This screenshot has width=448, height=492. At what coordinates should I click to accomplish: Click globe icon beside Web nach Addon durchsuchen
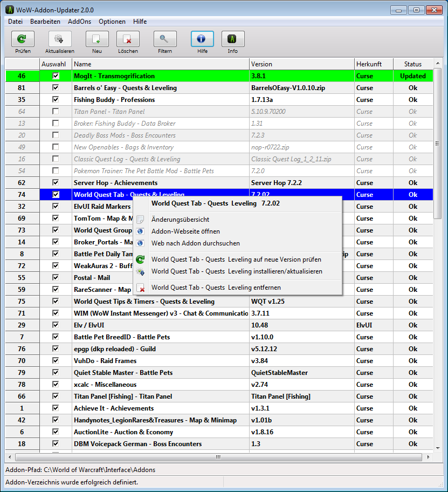141,243
